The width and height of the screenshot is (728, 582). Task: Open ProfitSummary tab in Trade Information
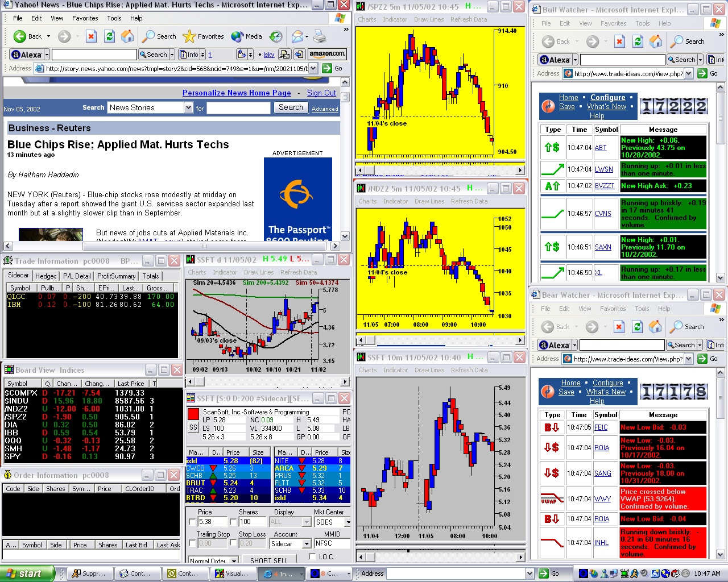(117, 276)
